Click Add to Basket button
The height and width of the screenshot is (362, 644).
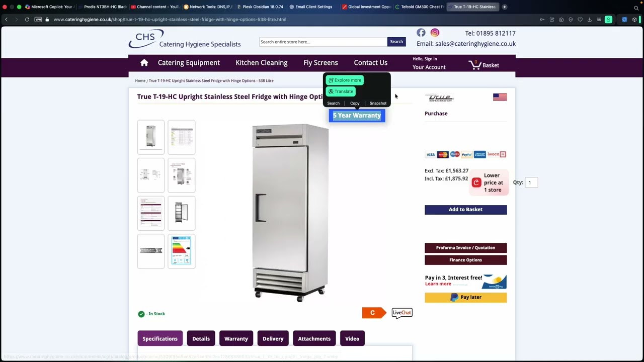pos(465,210)
